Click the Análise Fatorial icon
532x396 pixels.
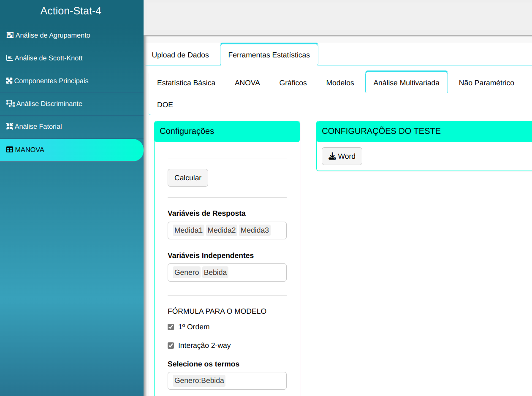click(9, 126)
